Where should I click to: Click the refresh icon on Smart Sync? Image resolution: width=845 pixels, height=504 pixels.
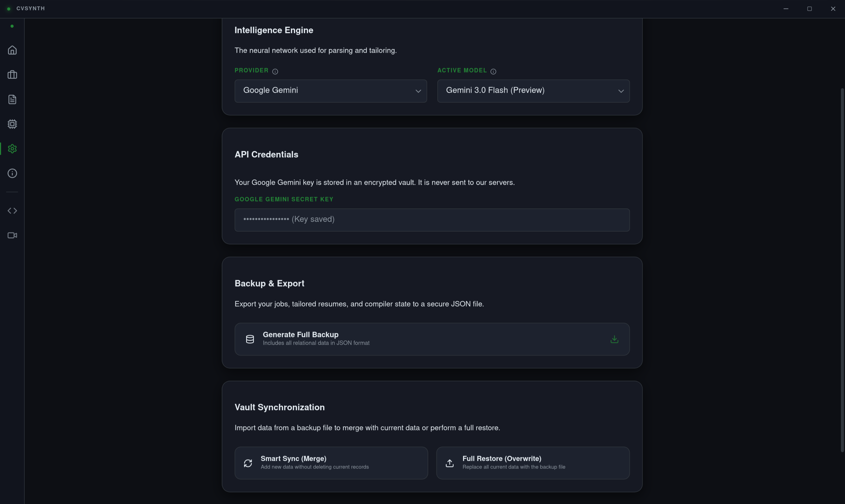coord(248,463)
